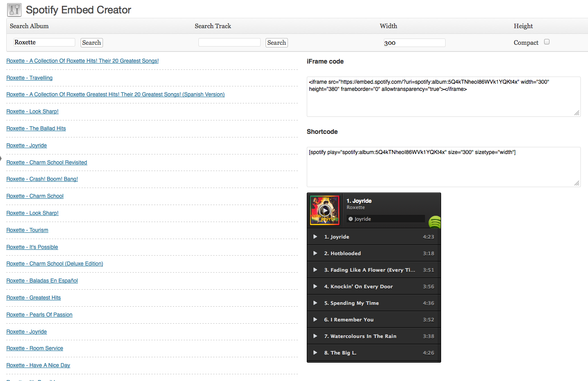Image resolution: width=588 pixels, height=381 pixels.
Task: Click inside the Shortcode text area
Action: pos(444,167)
